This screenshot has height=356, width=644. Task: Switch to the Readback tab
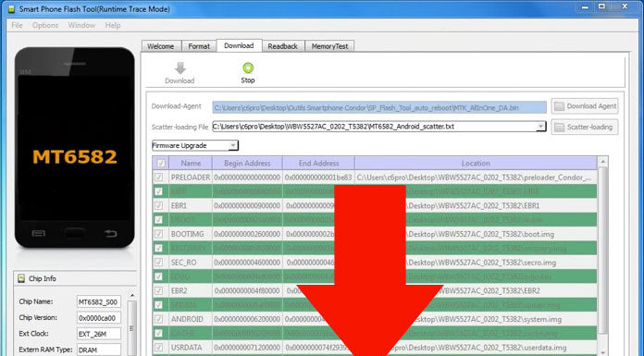coord(282,46)
